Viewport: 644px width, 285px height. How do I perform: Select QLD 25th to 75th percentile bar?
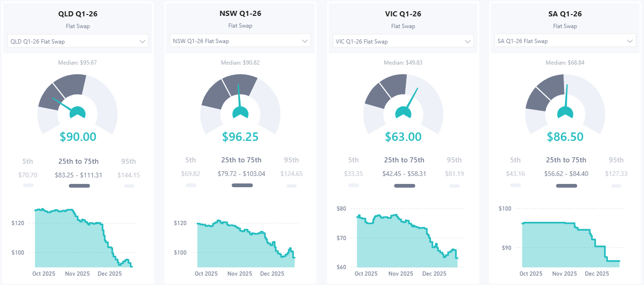coord(79,186)
